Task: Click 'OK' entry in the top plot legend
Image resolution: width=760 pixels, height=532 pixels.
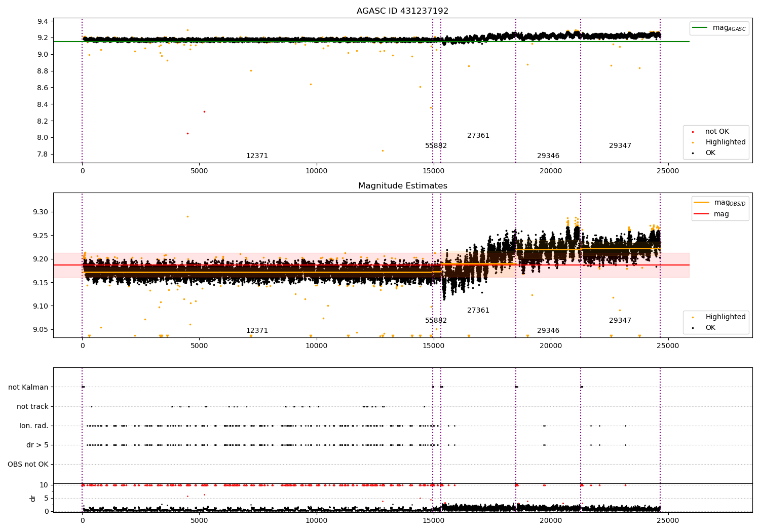Action: tap(710, 153)
